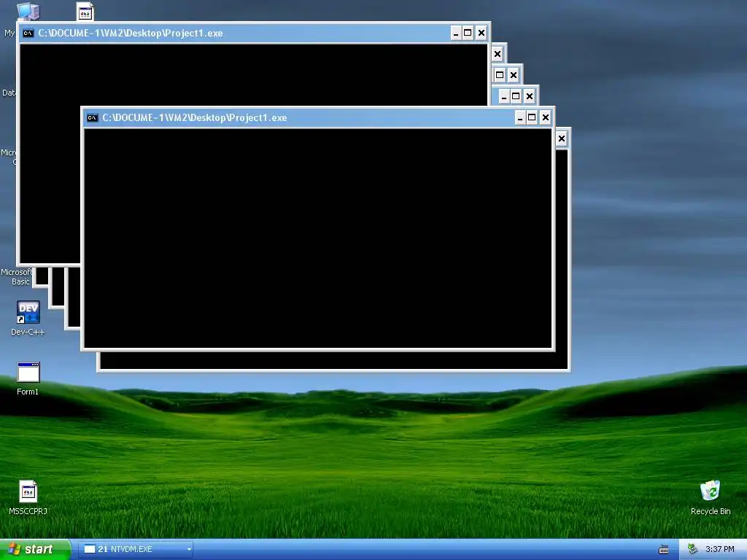Screen dimensions: 747x560
Task: Click the keyboard icon in system tray
Action: point(663,550)
